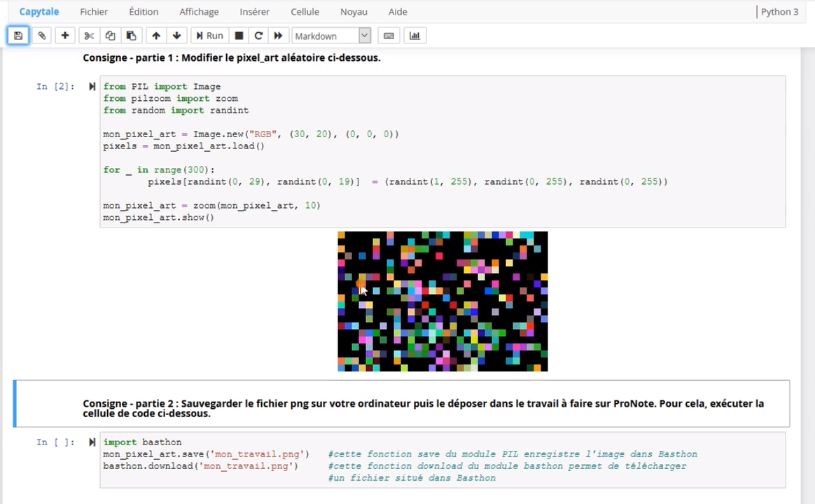Viewport: 815px width, 504px height.
Task: Click the Capytale home link
Action: [x=39, y=12]
